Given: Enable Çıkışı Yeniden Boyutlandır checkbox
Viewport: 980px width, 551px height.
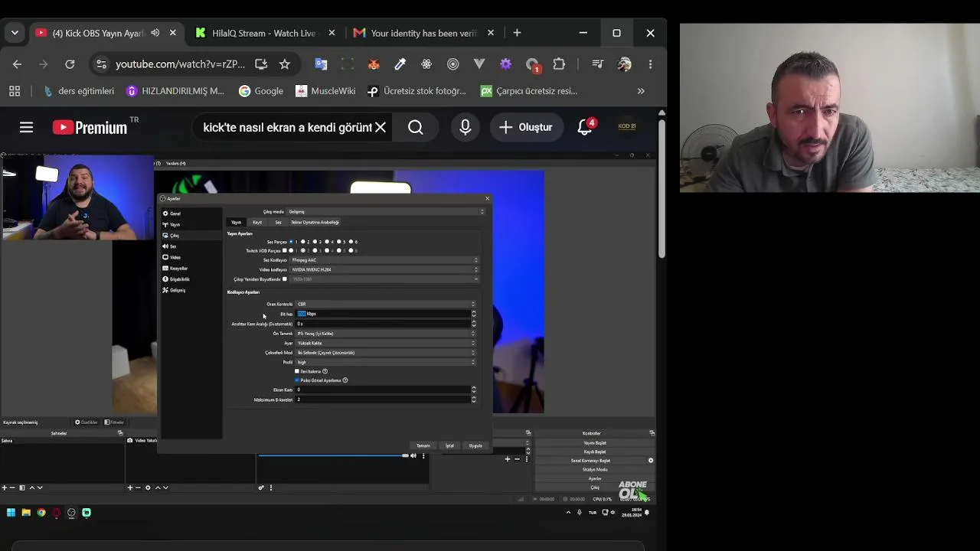Looking at the screenshot, I should [285, 279].
